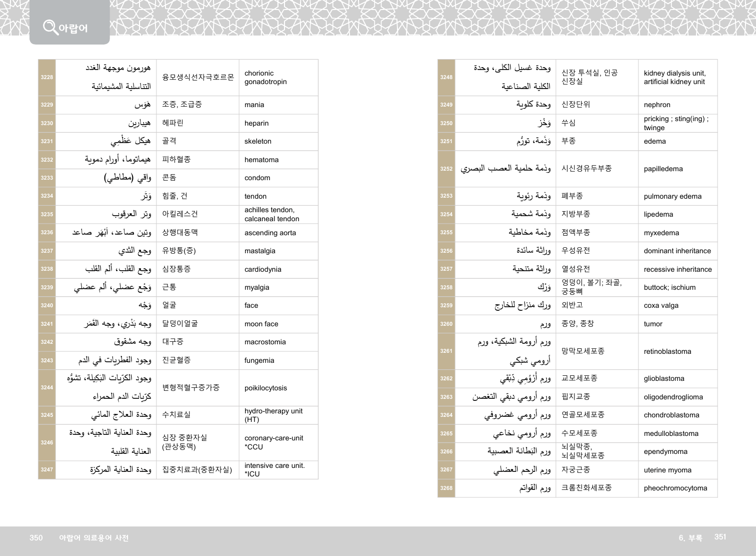Click entry number 3248 on right page
The width and height of the screenshot is (756, 556).
pos(446,78)
